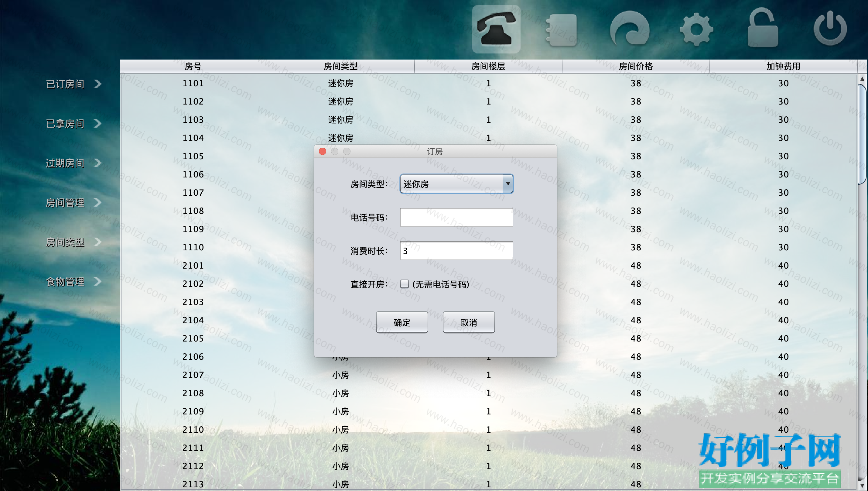The image size is (868, 491).
Task: Select room 1107 cell
Action: [193, 193]
